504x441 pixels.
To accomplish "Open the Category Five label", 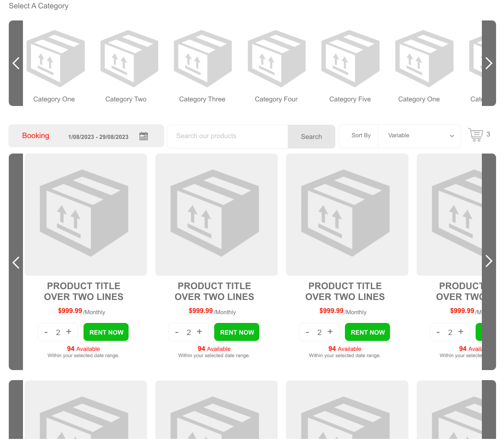I will click(x=350, y=99).
